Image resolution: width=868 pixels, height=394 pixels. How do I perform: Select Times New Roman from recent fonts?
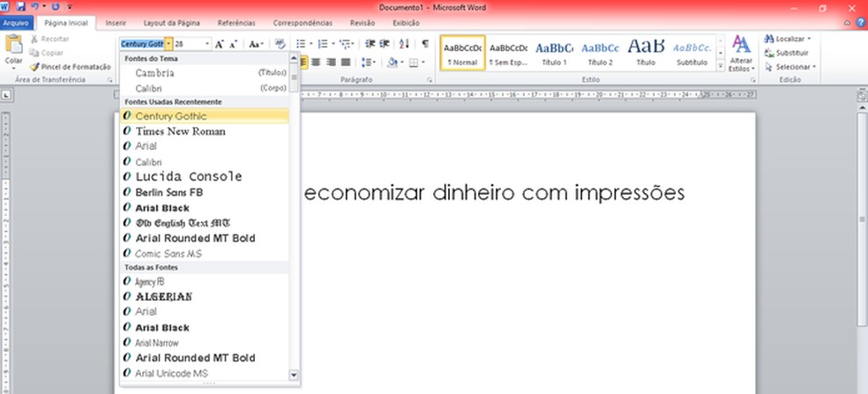pyautogui.click(x=205, y=131)
